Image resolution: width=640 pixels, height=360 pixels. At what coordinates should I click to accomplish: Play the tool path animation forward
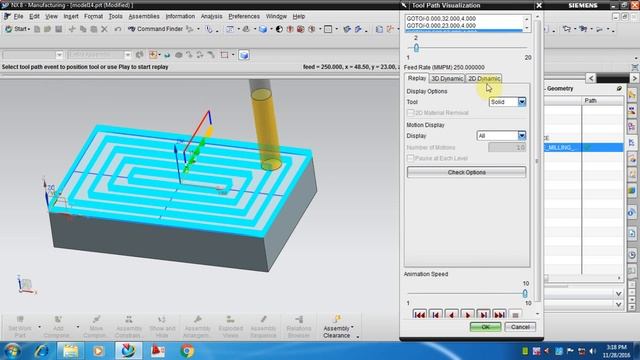point(467,315)
